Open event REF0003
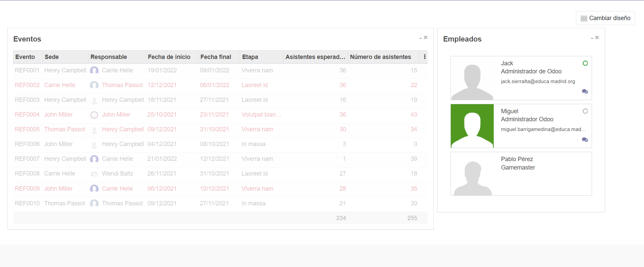The image size is (644, 267). (27, 100)
